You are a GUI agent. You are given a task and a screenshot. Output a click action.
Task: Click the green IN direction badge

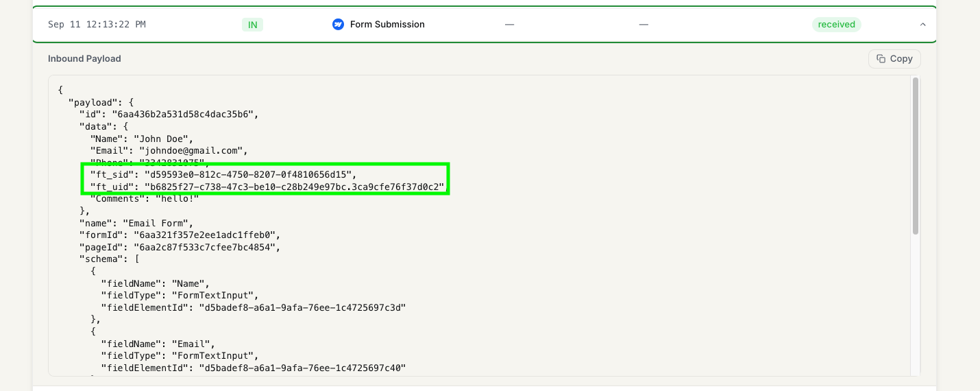252,25
